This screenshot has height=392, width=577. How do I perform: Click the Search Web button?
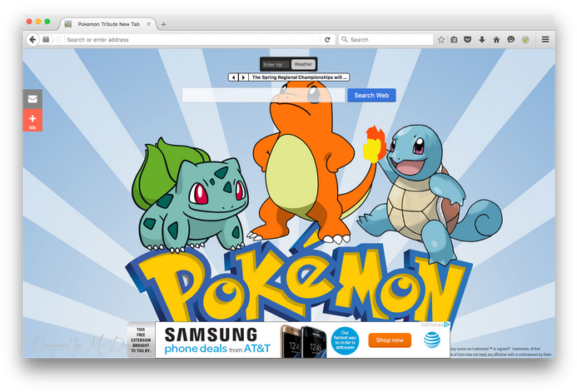click(x=371, y=95)
